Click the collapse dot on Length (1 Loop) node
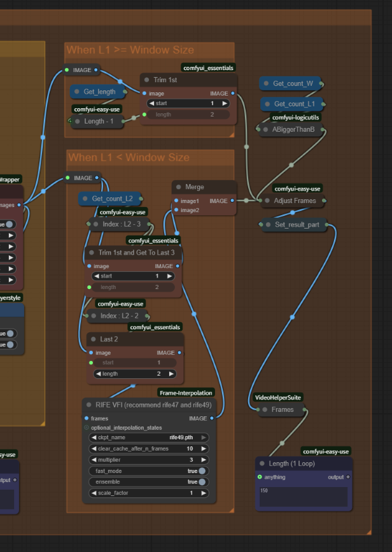 point(263,464)
